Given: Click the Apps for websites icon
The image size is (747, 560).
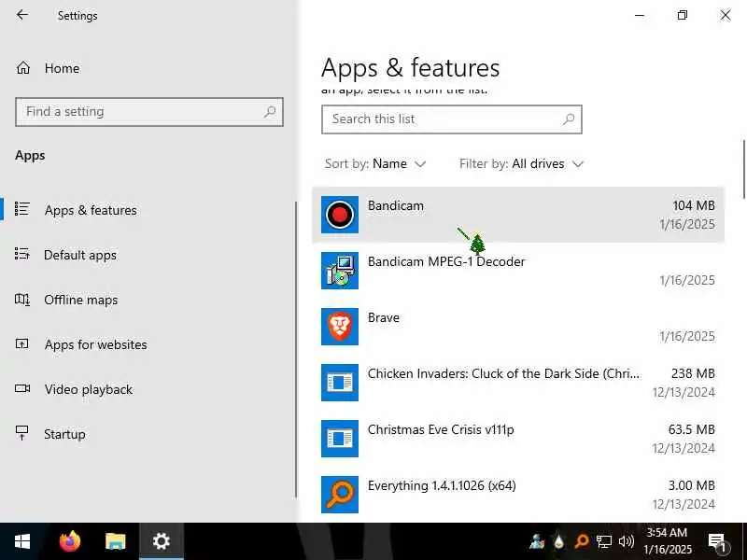Looking at the screenshot, I should coord(21,343).
